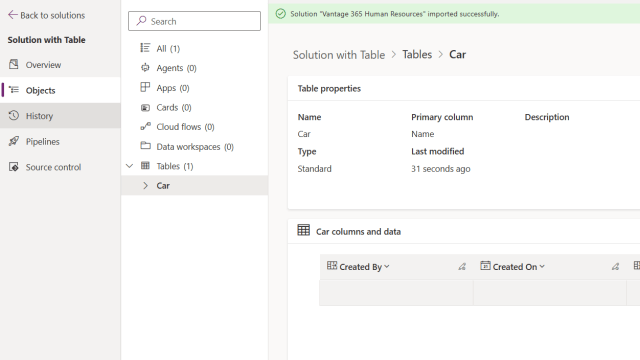Click the '31 seconds ago' value
The width and height of the screenshot is (640, 360).
point(440,169)
